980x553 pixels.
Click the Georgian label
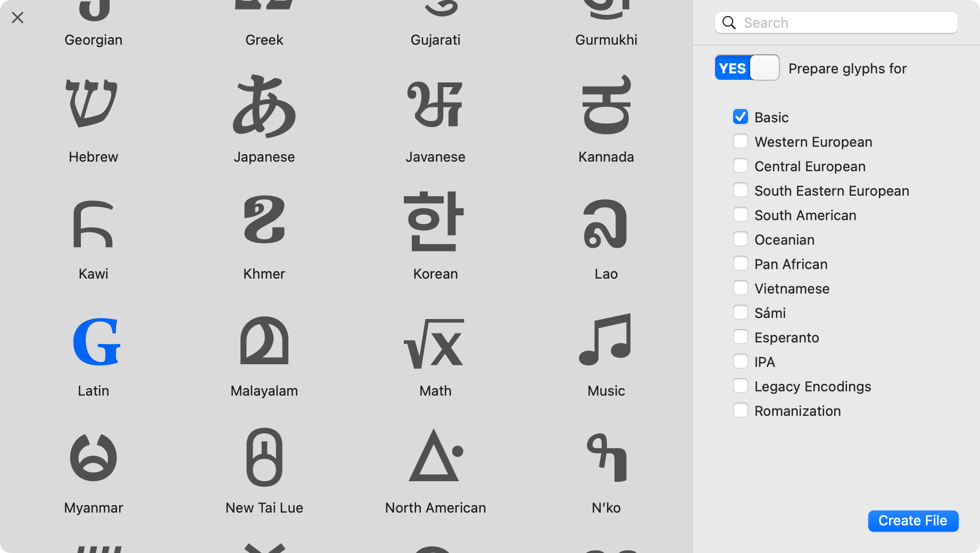(94, 40)
